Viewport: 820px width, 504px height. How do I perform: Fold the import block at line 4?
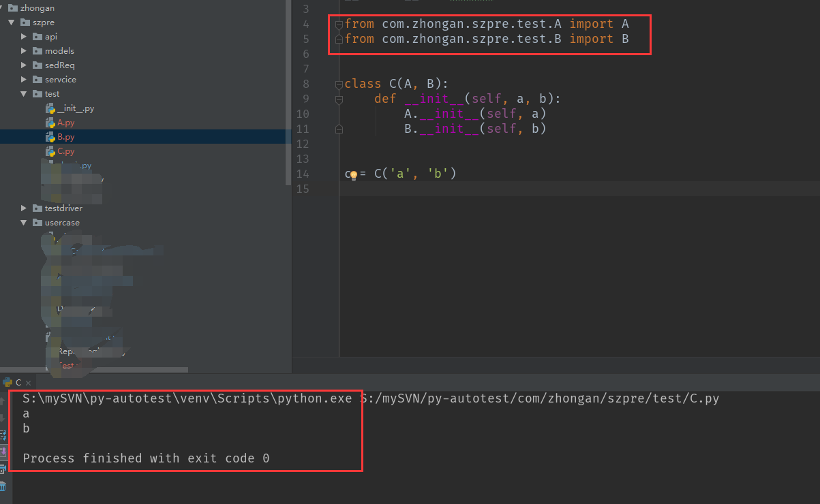[x=339, y=25]
